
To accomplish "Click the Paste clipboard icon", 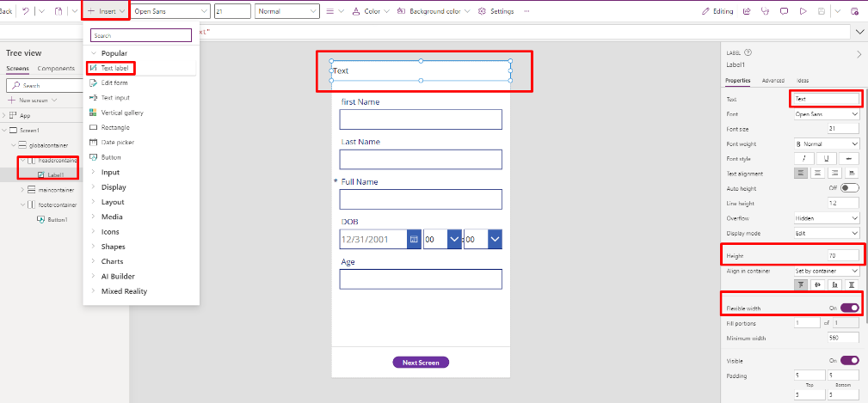I will 58,11.
